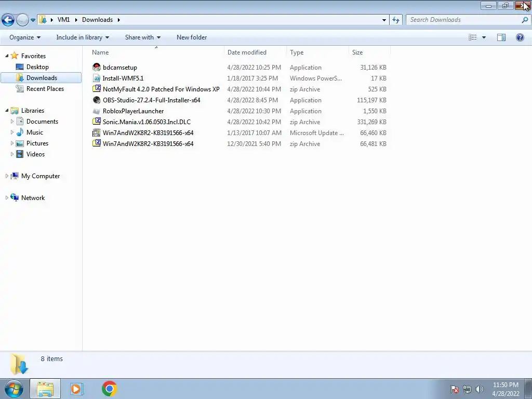Open the address bar history dropdown
The height and width of the screenshot is (399, 532).
384,20
